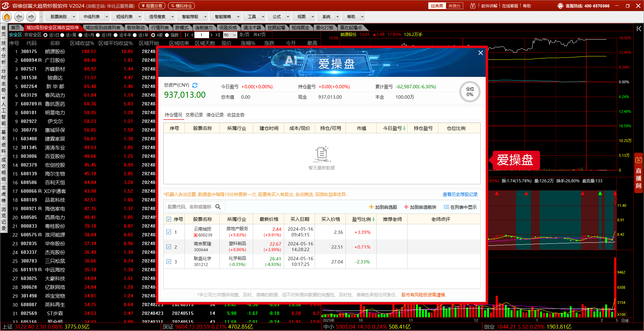Viewport: 644px width, 331px height.
Task: Switch to the 清仓记录 tab
Action: (x=215, y=115)
